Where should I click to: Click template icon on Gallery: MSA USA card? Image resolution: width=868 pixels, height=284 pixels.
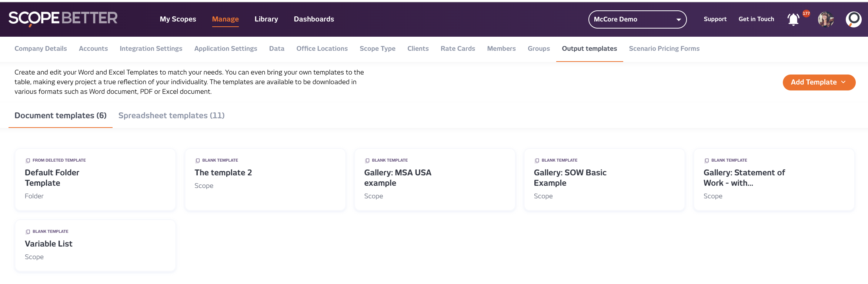[x=367, y=161]
